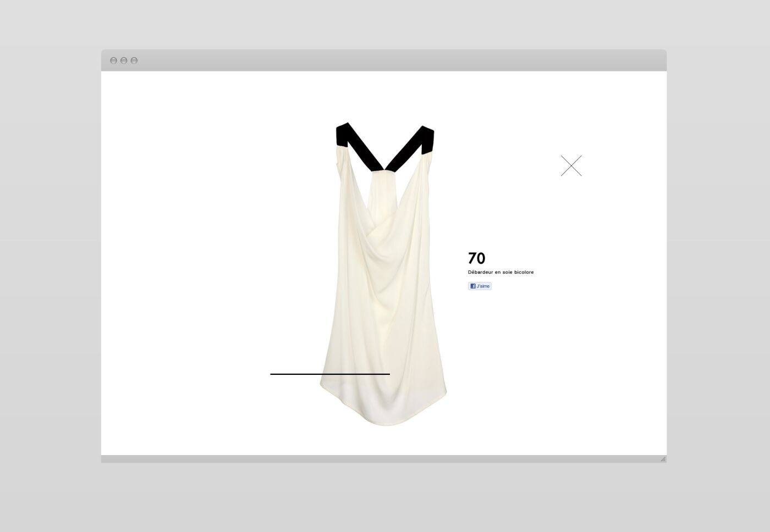Viewport: 770px width, 532px height.
Task: Click the bicolor silk tank top image
Action: tap(384, 275)
